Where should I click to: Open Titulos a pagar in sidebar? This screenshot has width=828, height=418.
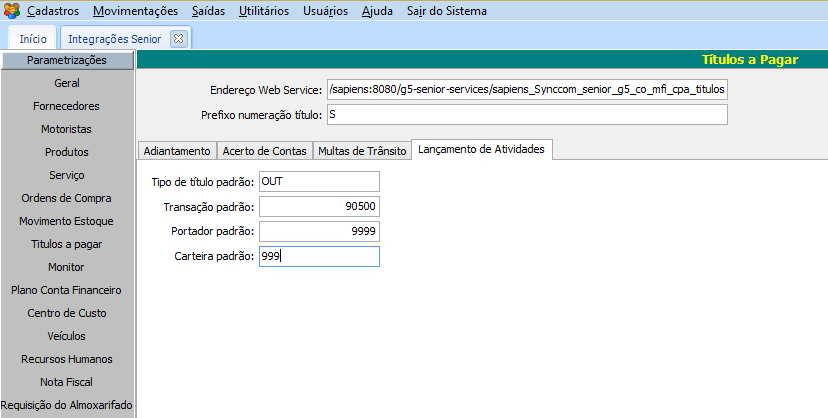pos(67,244)
